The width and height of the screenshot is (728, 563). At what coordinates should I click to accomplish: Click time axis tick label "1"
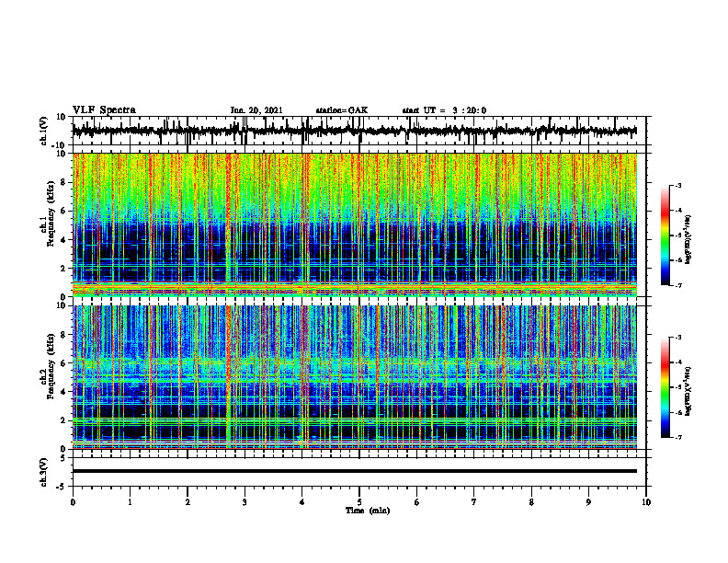coord(130,502)
